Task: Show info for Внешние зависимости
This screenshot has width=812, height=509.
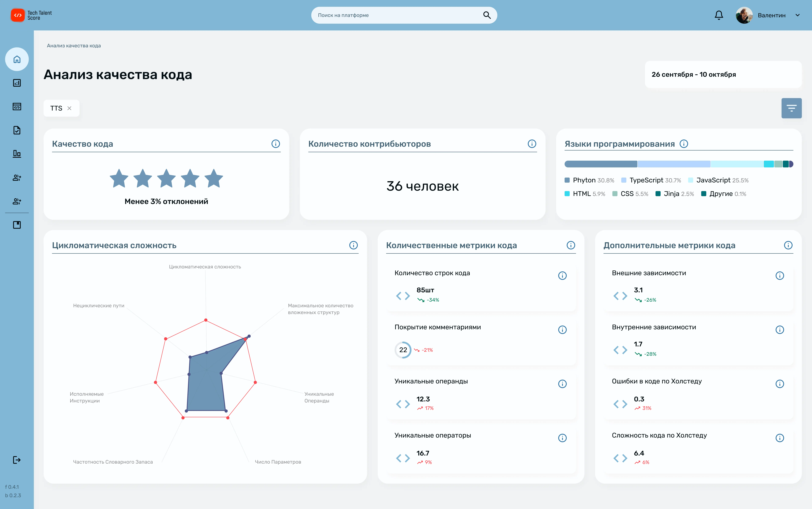Action: coord(780,276)
